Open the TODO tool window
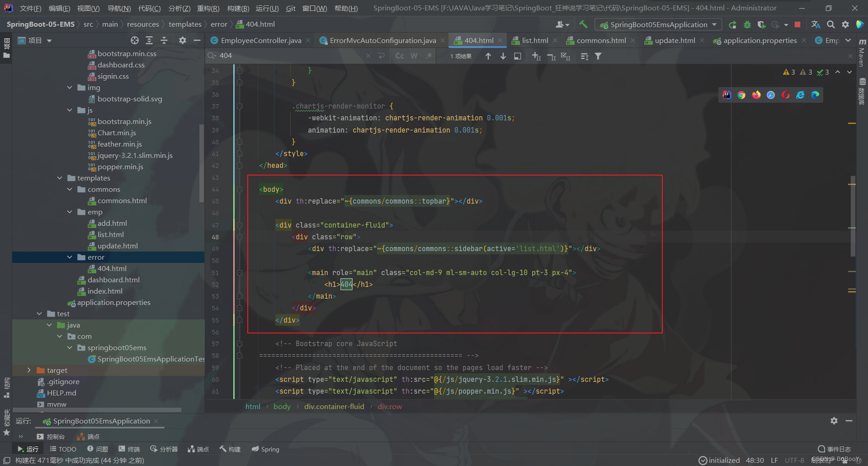Viewport: 868px width, 466px height. pos(63,449)
